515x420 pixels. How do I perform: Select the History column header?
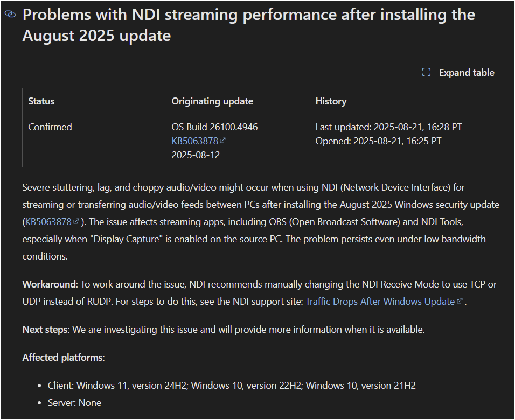click(331, 101)
